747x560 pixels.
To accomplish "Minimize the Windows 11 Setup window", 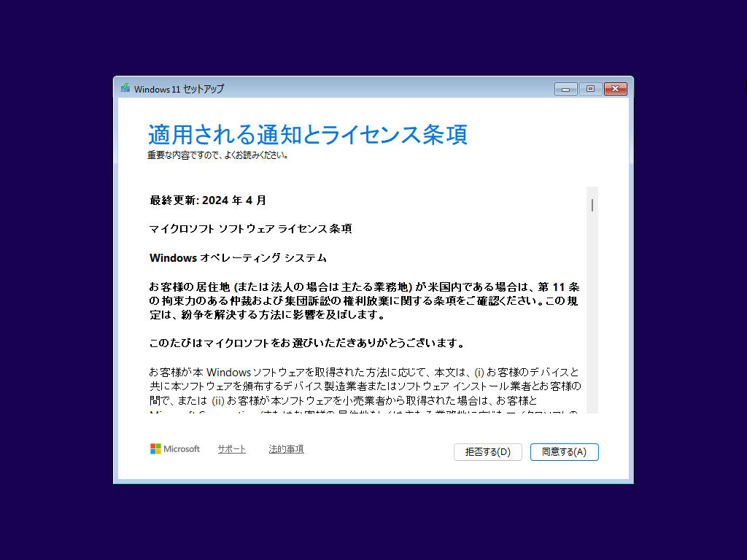I will (x=565, y=89).
